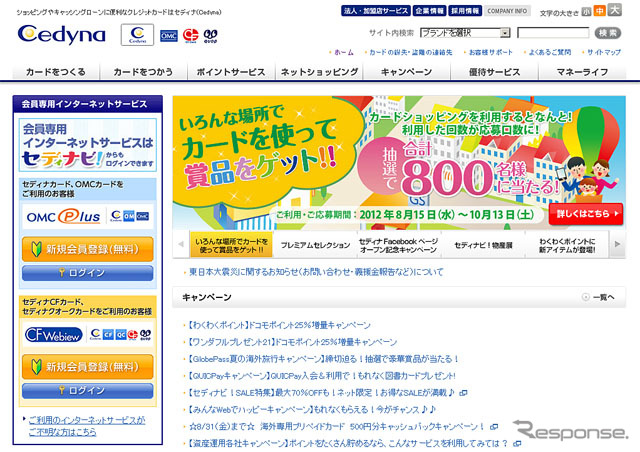This screenshot has height=452, width=640.
Task: Select the red CF brand icon
Action: (x=190, y=36)
